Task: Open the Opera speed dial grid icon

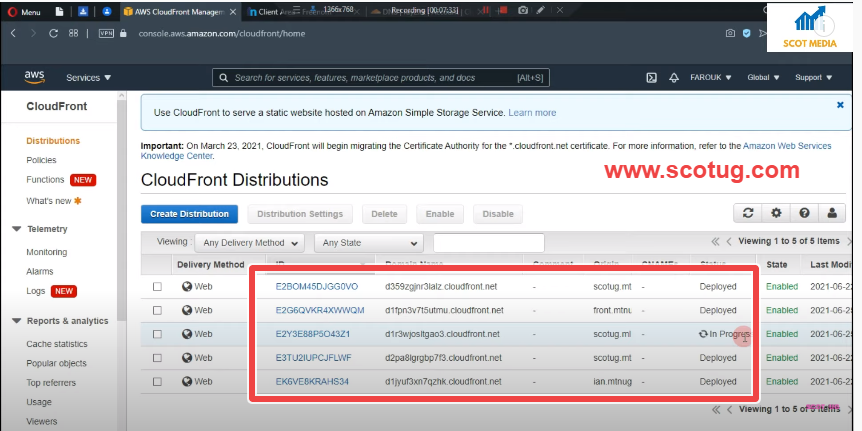Action: [x=73, y=33]
